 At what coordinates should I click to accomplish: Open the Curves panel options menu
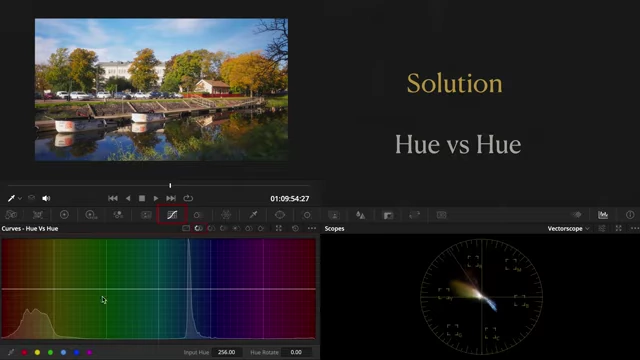click(312, 228)
